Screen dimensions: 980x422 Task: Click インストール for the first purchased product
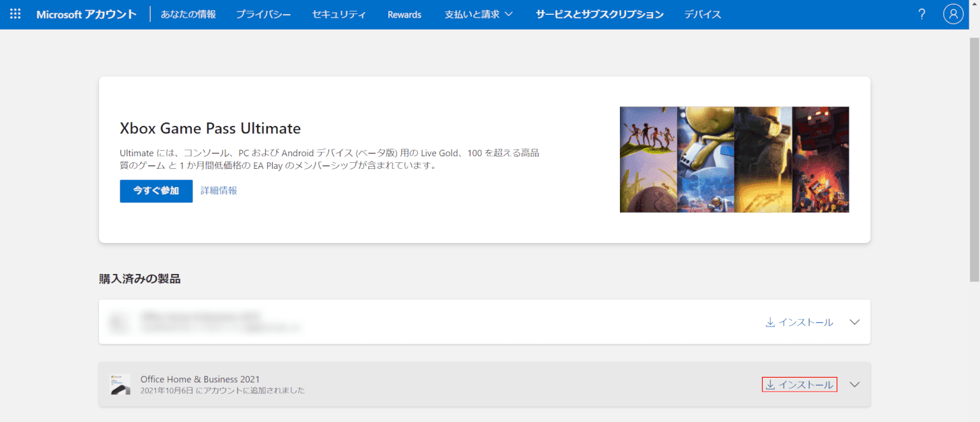(x=800, y=322)
